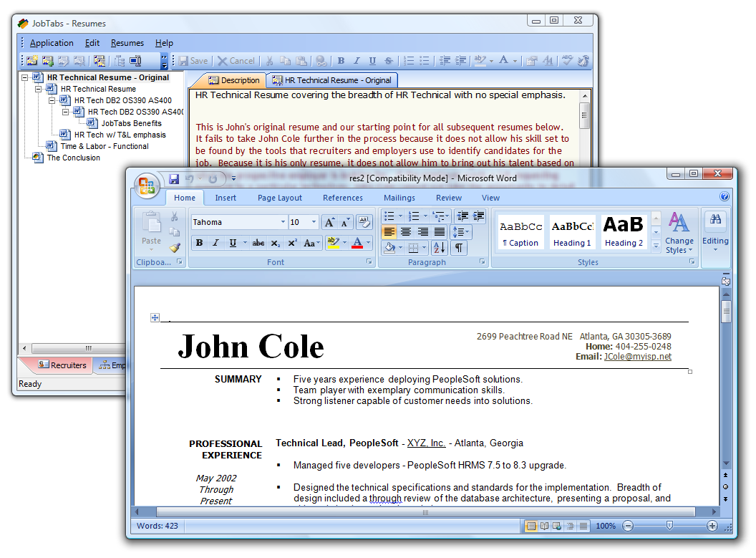Toggle Bold in Word Font group
Screen dimensions: 756x558
tap(200, 243)
